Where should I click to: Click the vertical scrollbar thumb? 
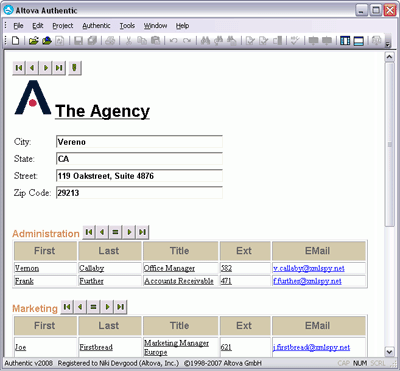pyautogui.click(x=389, y=144)
